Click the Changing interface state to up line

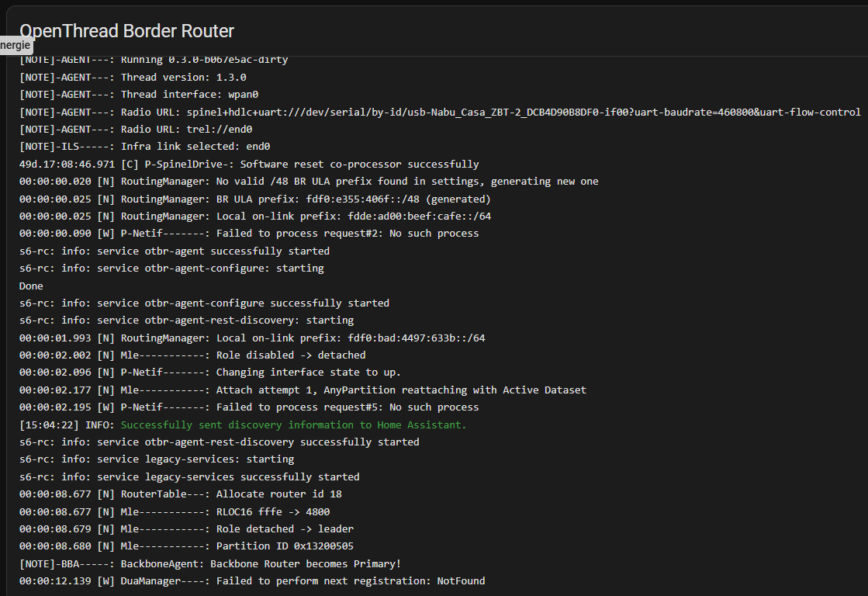[209, 372]
